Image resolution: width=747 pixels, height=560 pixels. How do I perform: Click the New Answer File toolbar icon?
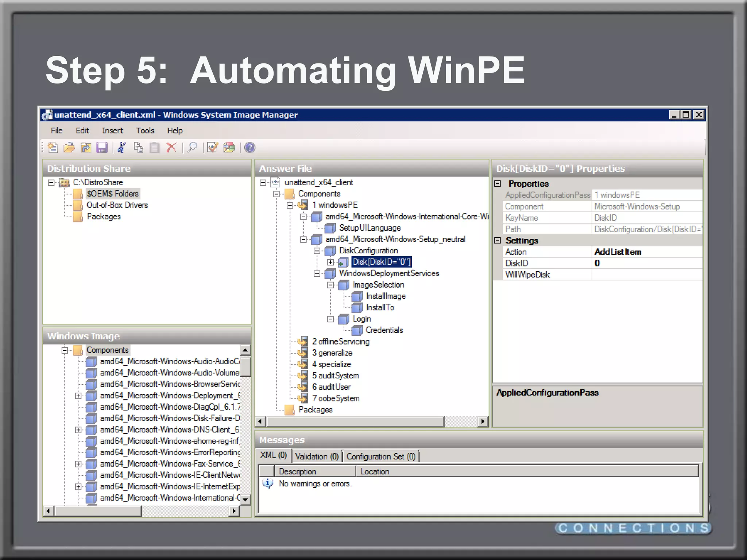(x=53, y=148)
